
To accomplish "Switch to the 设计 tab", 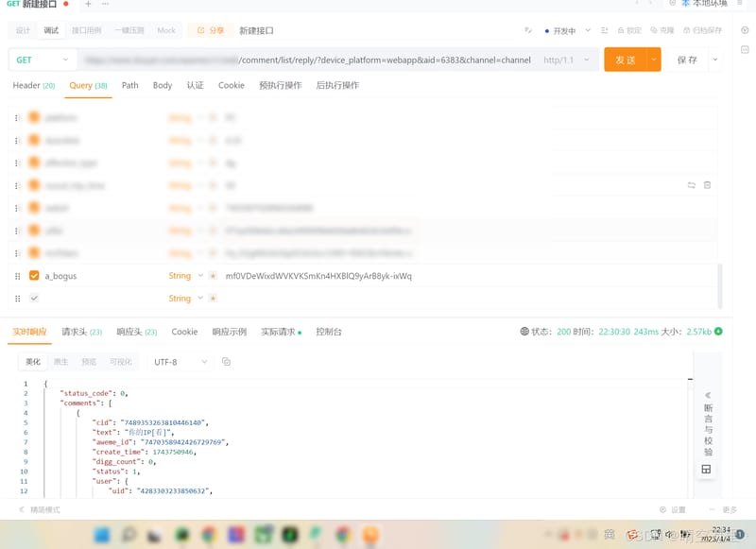I will (x=23, y=30).
